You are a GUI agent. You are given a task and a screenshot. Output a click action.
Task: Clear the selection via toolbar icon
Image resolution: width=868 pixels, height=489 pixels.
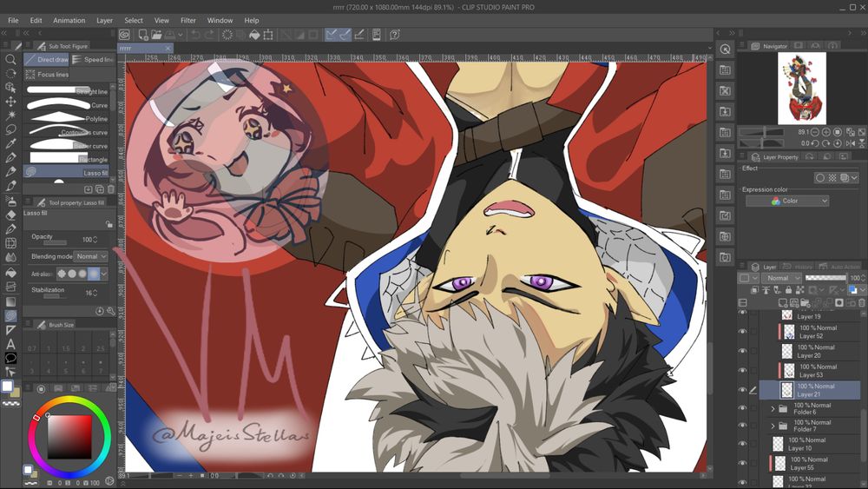tap(227, 35)
